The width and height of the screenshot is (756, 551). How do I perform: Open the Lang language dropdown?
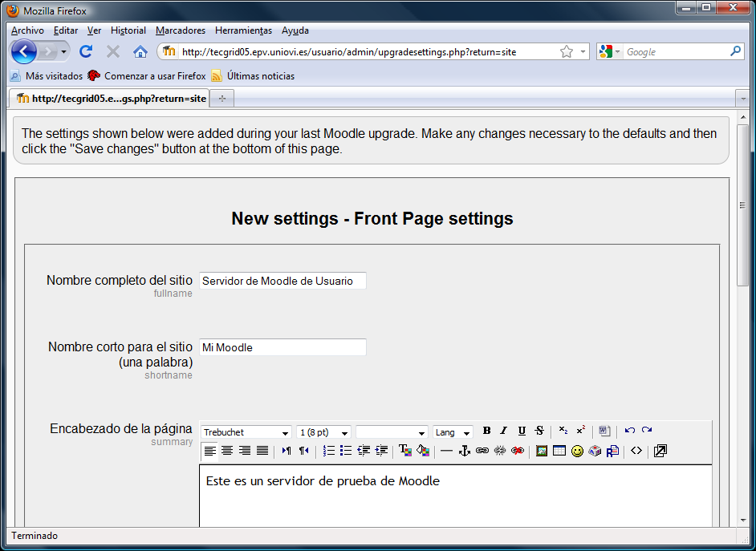click(453, 432)
